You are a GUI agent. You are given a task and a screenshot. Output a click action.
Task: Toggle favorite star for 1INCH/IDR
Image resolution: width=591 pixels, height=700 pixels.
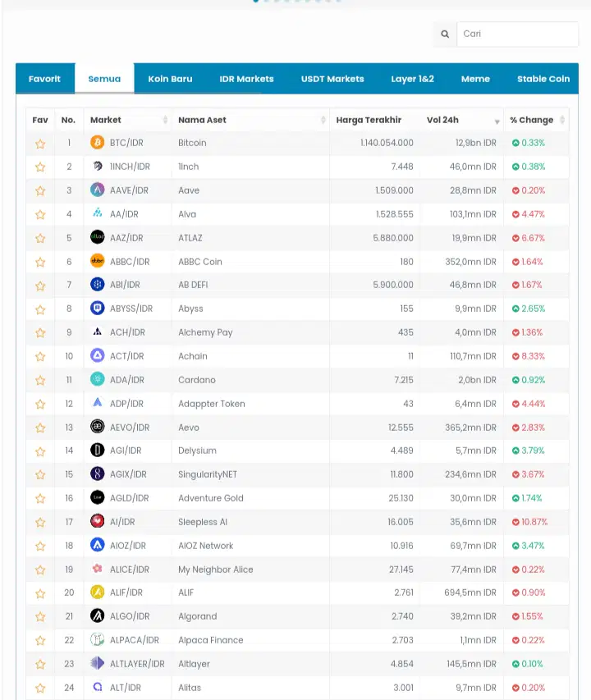(x=40, y=167)
